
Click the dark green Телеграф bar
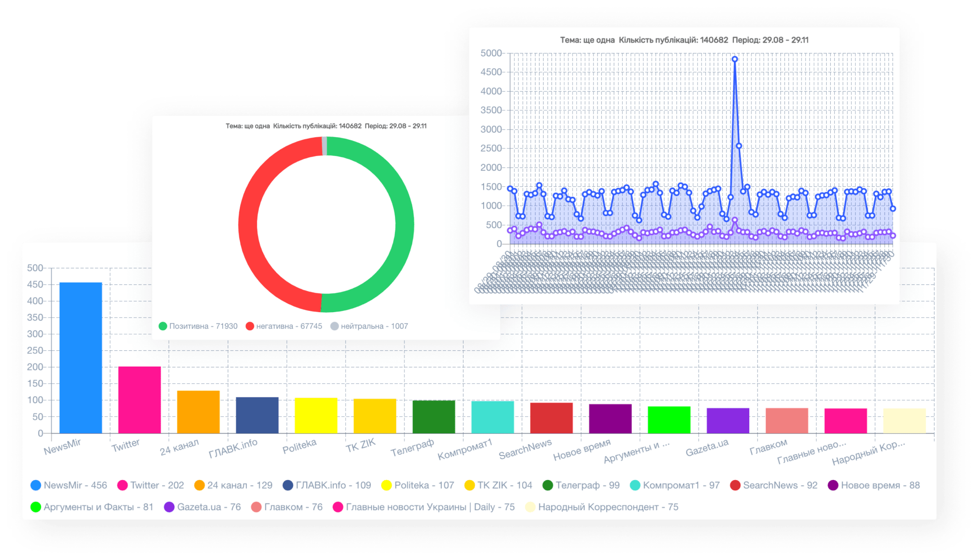point(434,417)
